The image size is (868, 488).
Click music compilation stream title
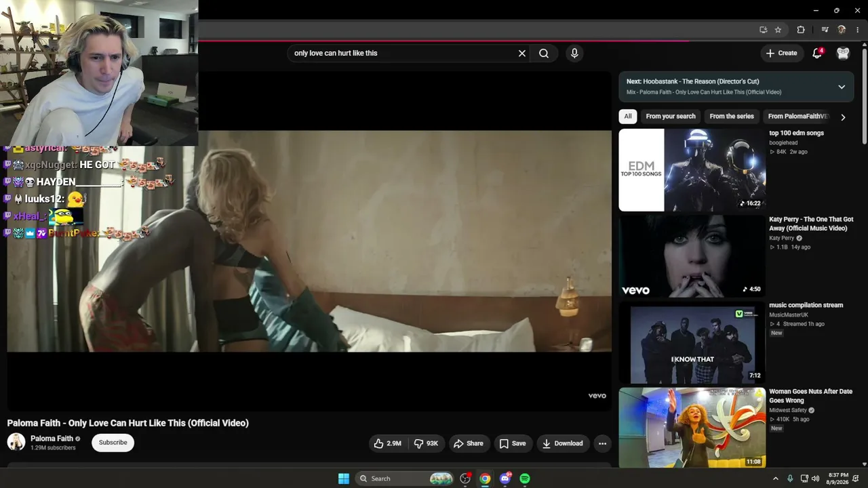[806, 306]
